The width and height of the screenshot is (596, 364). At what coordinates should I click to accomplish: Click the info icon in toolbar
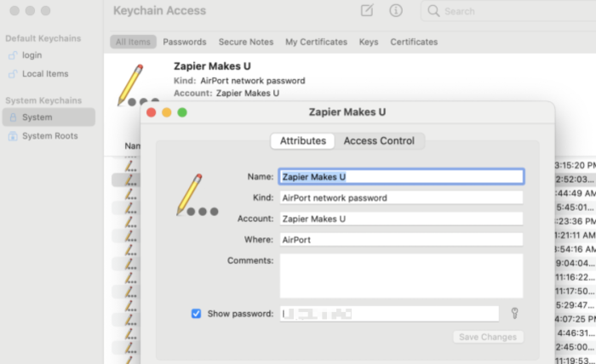(396, 10)
